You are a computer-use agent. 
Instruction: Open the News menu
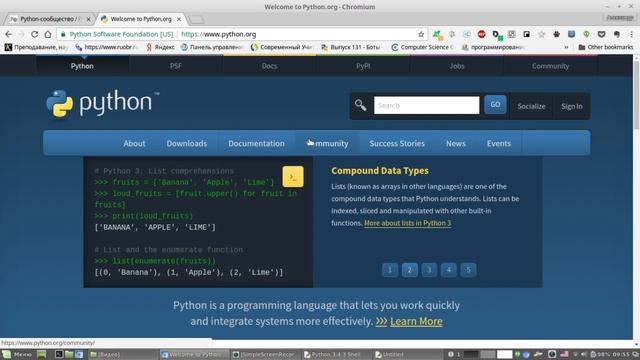click(x=456, y=143)
